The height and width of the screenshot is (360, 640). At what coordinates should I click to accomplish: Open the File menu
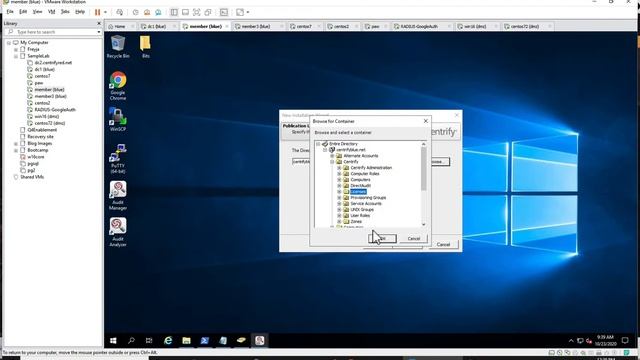pos(10,12)
